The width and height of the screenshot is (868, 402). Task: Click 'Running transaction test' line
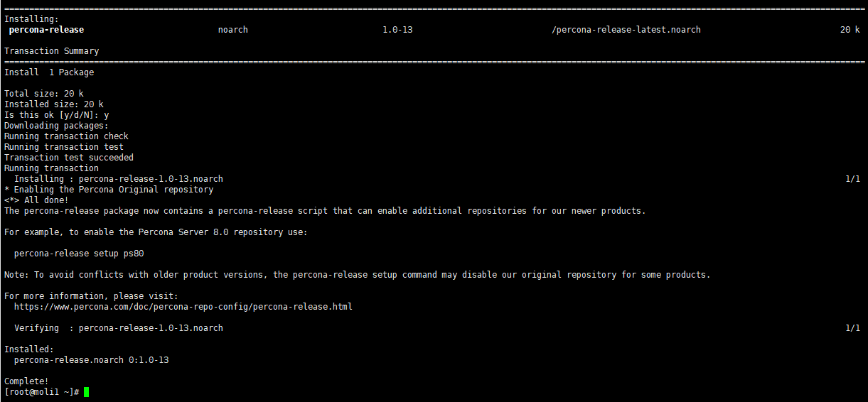pos(64,147)
